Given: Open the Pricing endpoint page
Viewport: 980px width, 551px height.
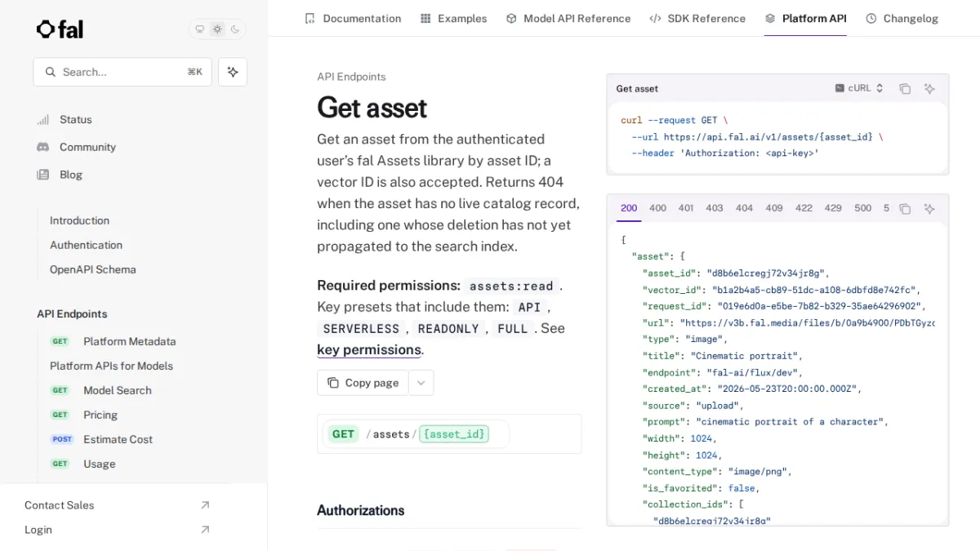Looking at the screenshot, I should tap(100, 415).
